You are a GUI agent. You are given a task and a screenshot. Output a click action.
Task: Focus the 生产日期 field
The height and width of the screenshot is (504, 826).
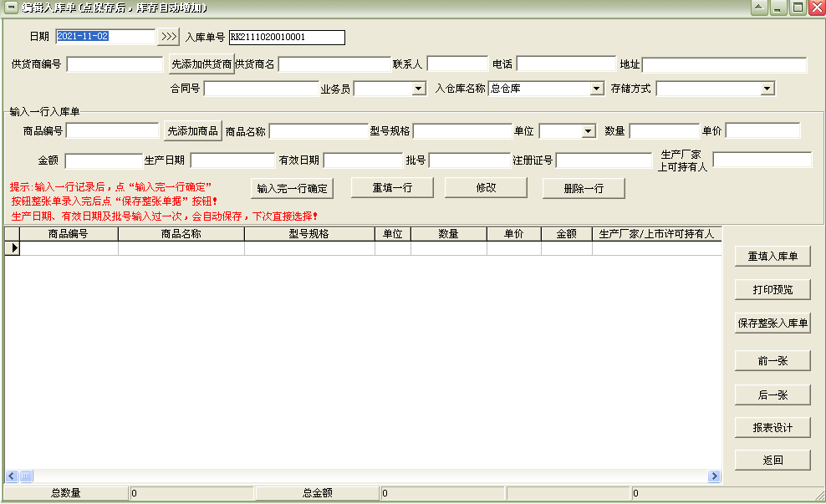pyautogui.click(x=232, y=160)
